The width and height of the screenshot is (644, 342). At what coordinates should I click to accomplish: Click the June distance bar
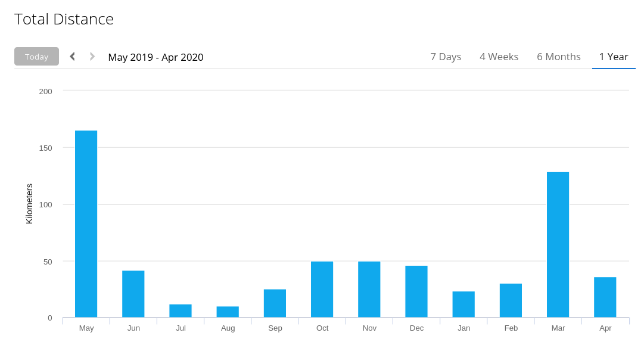tap(133, 294)
